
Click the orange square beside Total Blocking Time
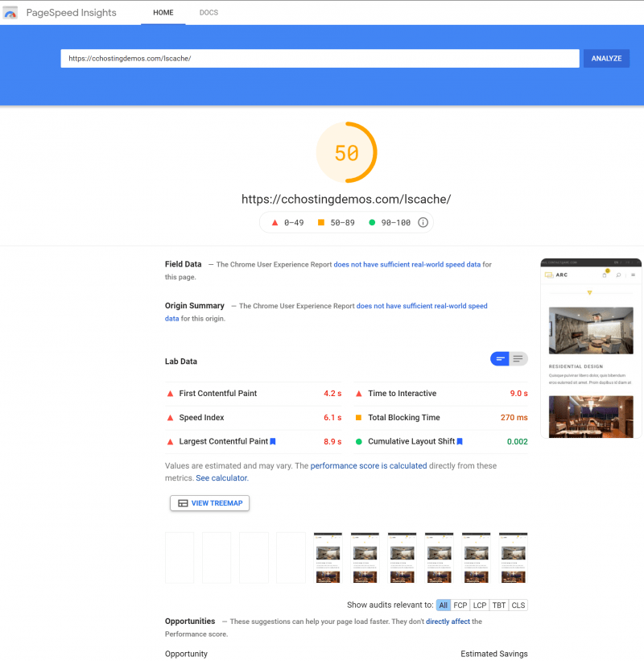[360, 418]
